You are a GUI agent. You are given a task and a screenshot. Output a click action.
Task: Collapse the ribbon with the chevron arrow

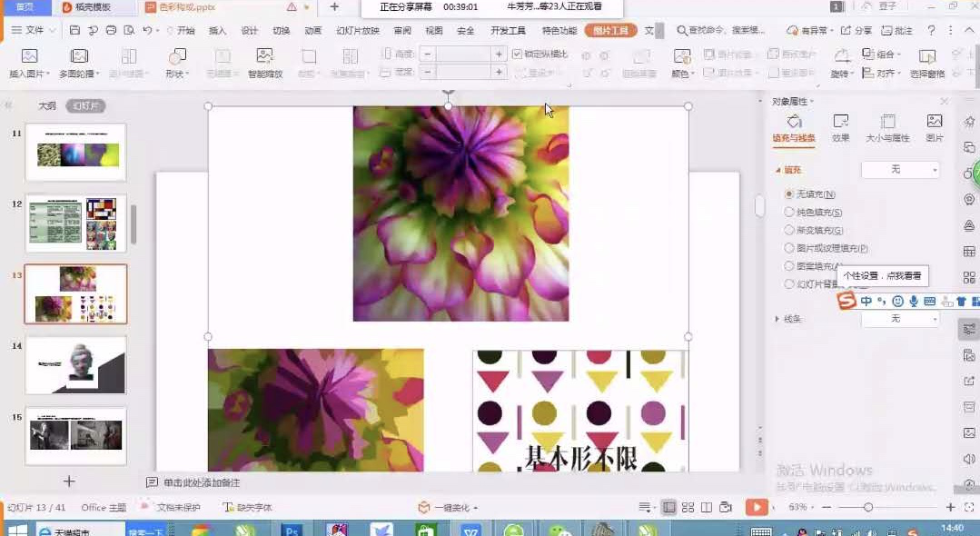click(969, 30)
